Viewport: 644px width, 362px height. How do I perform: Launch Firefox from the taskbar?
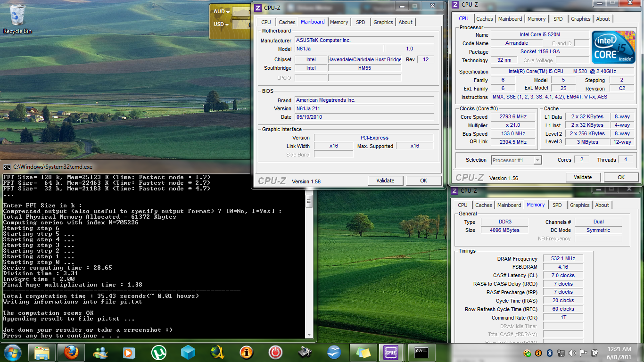(71, 353)
